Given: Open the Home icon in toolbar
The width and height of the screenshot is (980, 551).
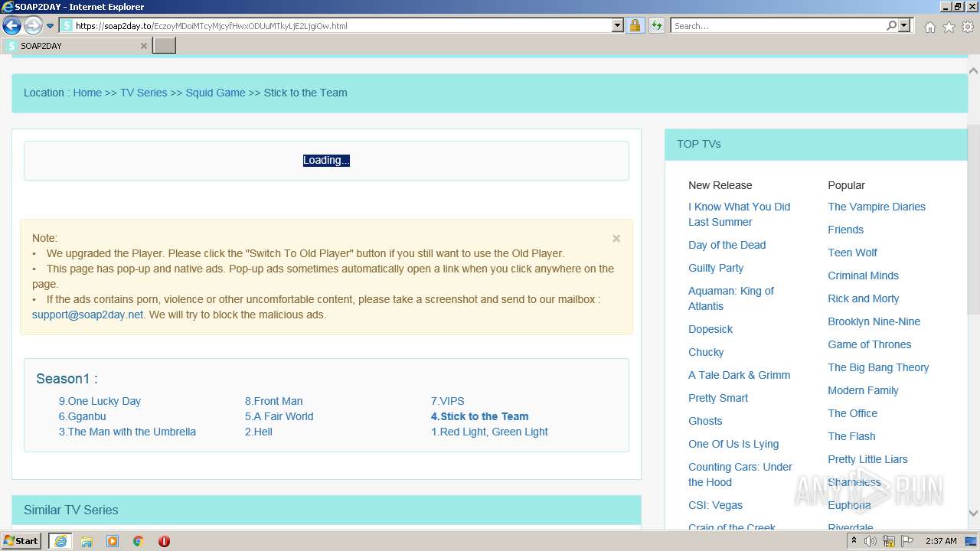Looking at the screenshot, I should 929,27.
